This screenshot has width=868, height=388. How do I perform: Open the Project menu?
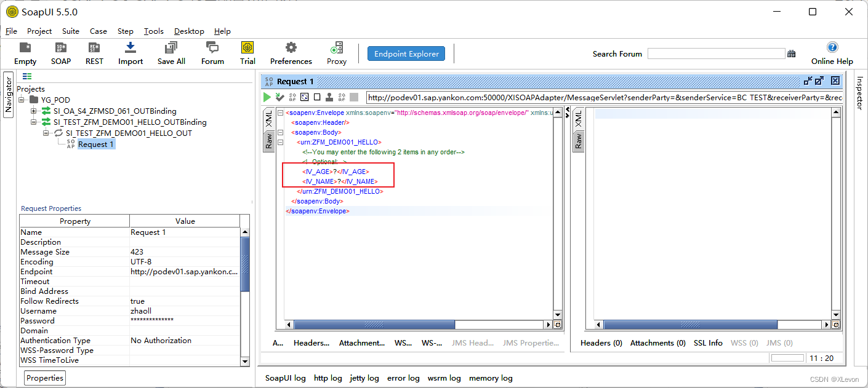[39, 31]
